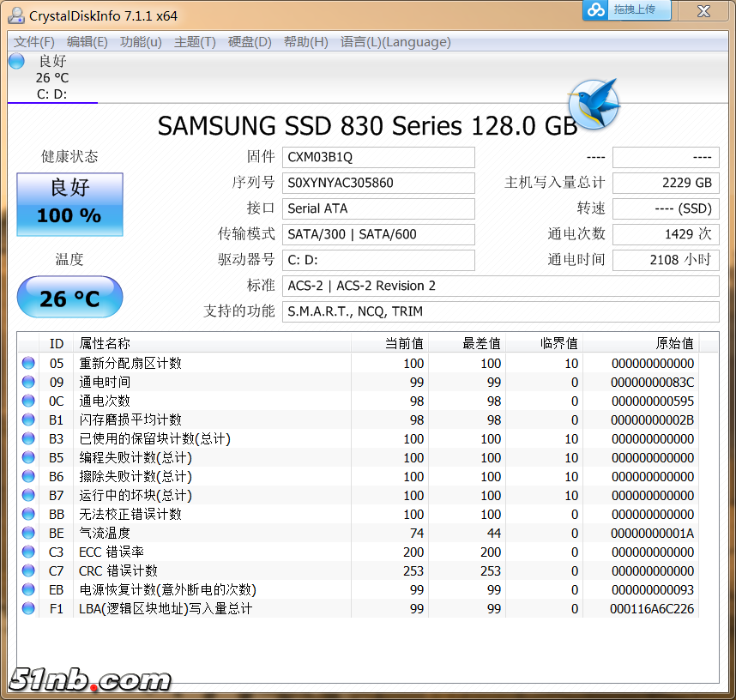Click the SAMSUNG SSD 830 Series title
The width and height of the screenshot is (736, 700).
(367, 126)
